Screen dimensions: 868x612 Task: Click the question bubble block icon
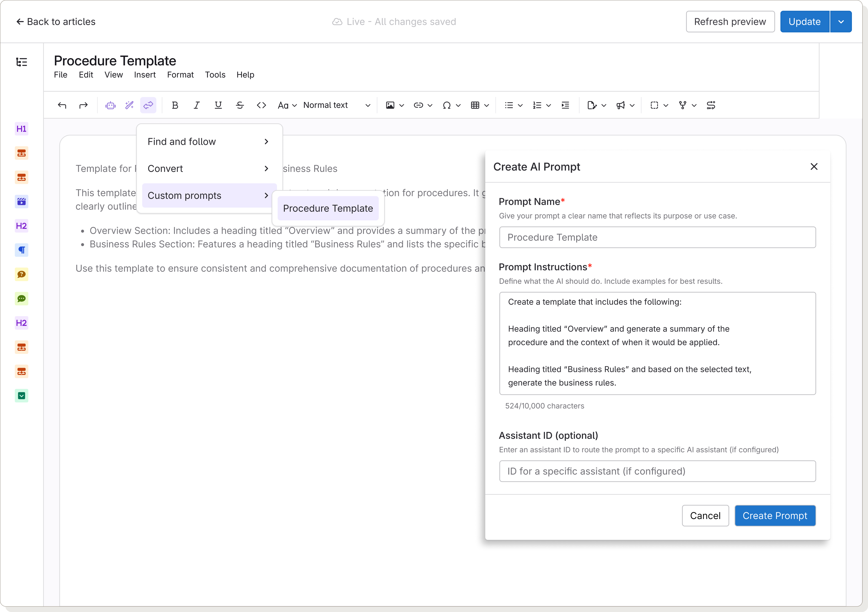[22, 275]
